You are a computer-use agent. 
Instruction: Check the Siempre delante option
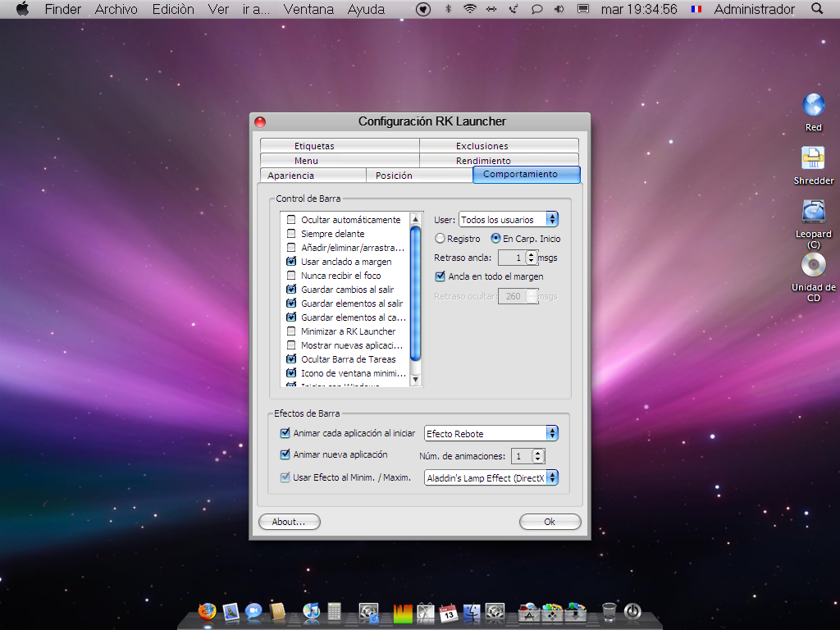pyautogui.click(x=291, y=234)
